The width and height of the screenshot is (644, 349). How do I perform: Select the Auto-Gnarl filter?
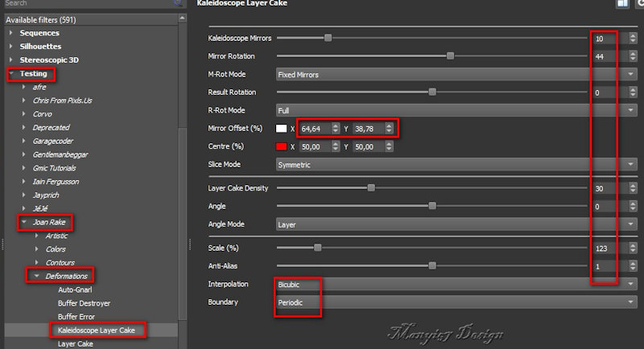[77, 289]
